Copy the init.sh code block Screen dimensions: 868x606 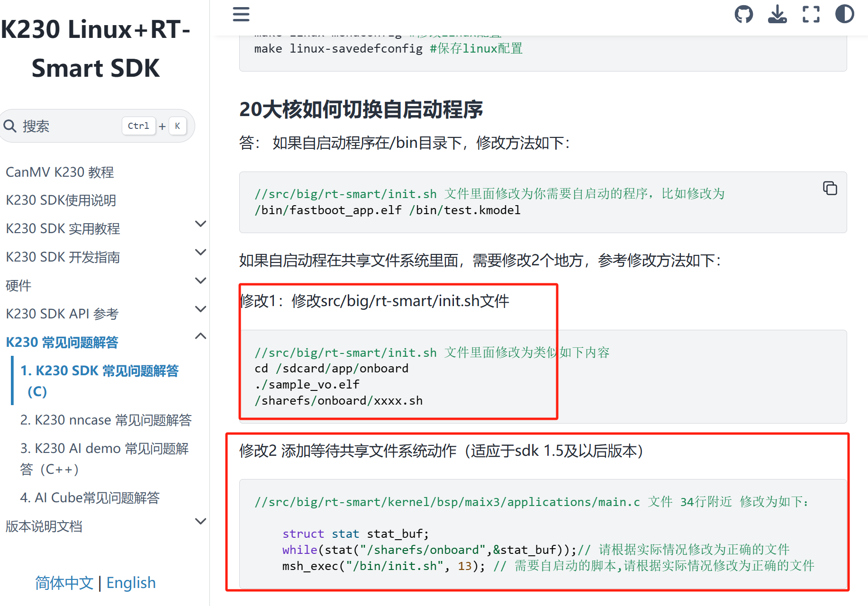(830, 188)
